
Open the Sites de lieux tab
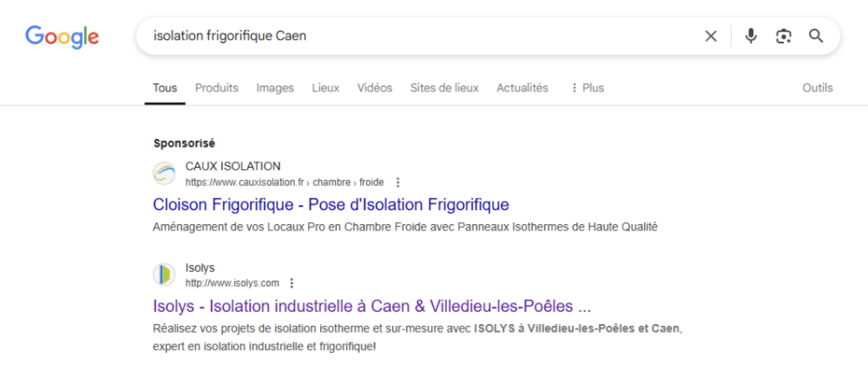pos(444,88)
